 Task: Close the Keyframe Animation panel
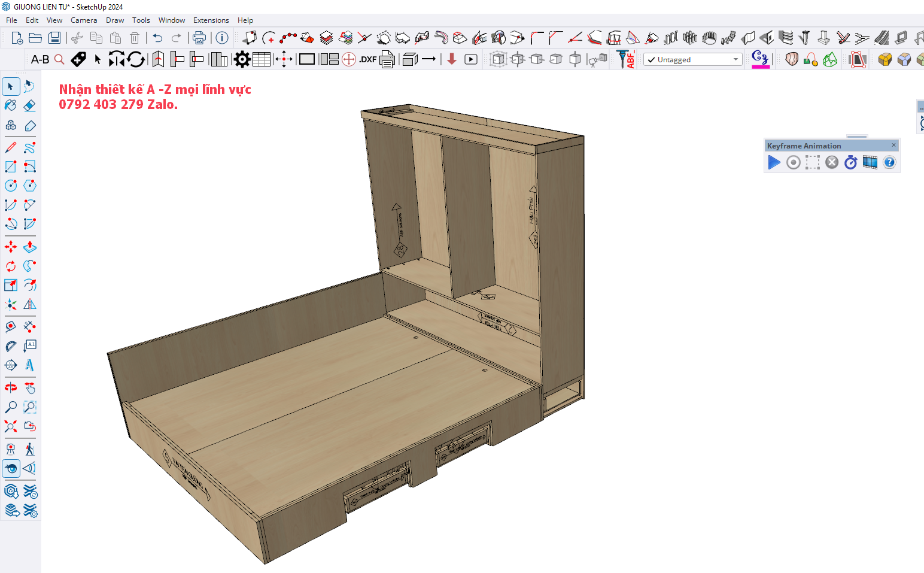893,145
